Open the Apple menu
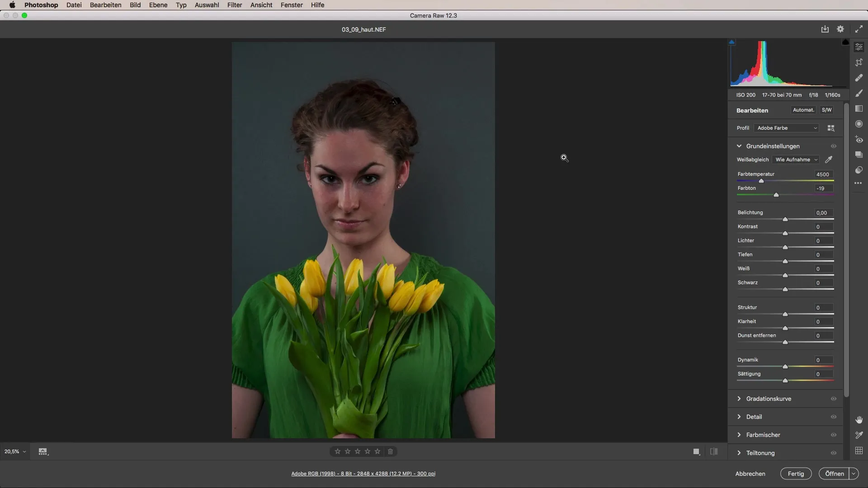The height and width of the screenshot is (488, 868). point(12,5)
